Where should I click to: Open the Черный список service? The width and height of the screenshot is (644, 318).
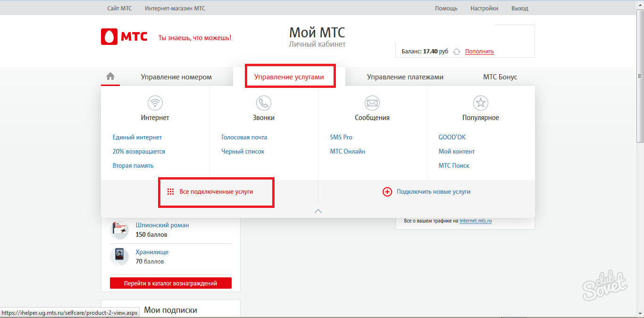pyautogui.click(x=243, y=151)
